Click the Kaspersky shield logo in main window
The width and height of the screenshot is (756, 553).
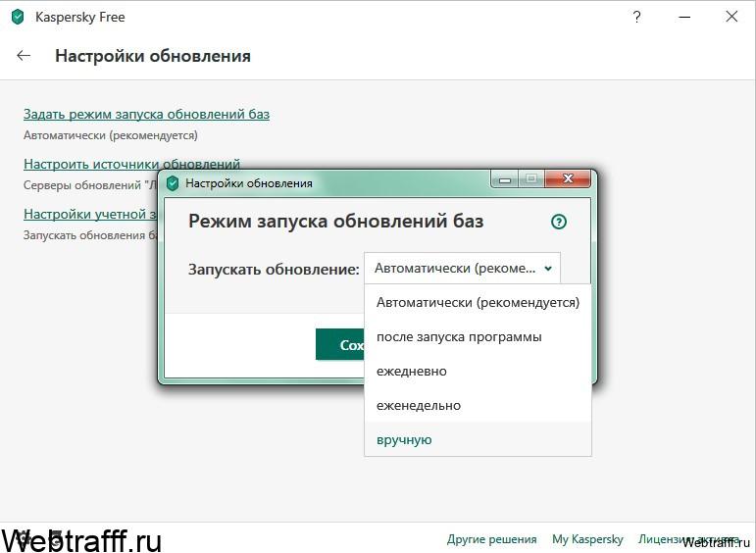pyautogui.click(x=18, y=18)
